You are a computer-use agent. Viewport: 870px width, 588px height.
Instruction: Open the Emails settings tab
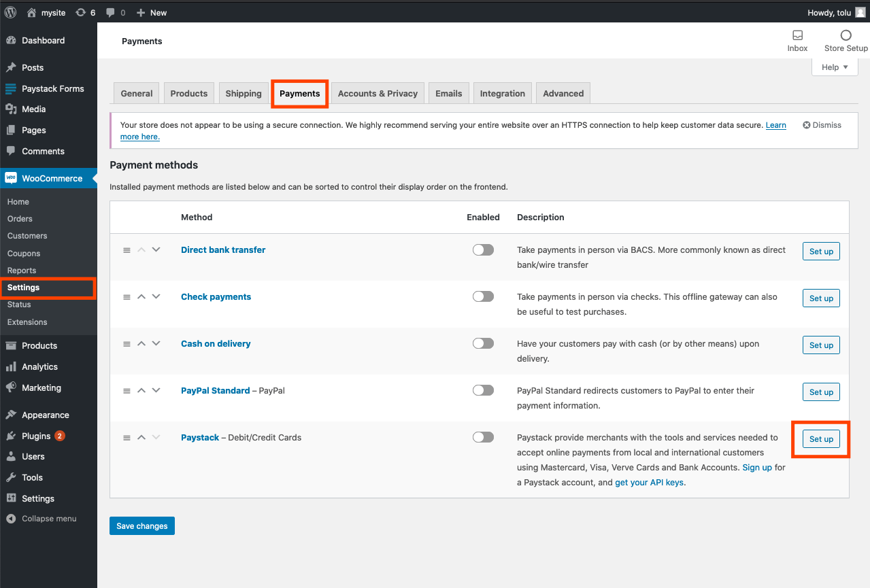click(448, 93)
